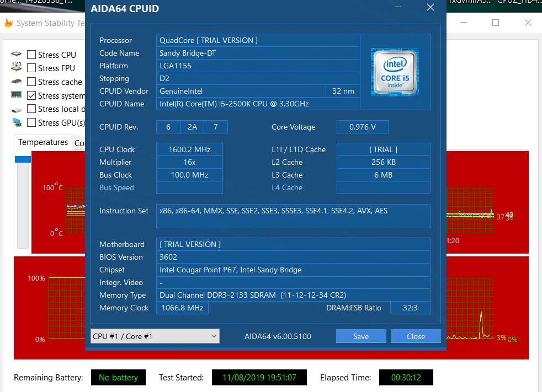Screen dimensions: 542x392
Task: Switch to the Temperatures tab
Action: (x=43, y=142)
